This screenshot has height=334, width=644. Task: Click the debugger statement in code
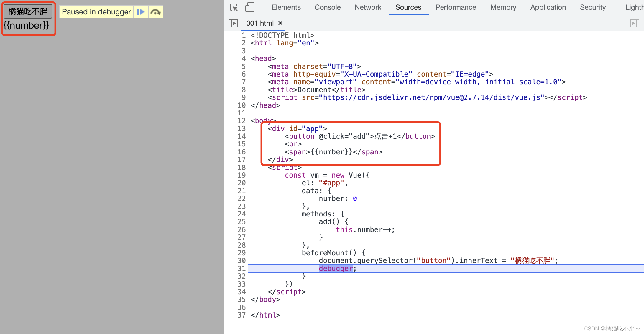click(x=336, y=268)
